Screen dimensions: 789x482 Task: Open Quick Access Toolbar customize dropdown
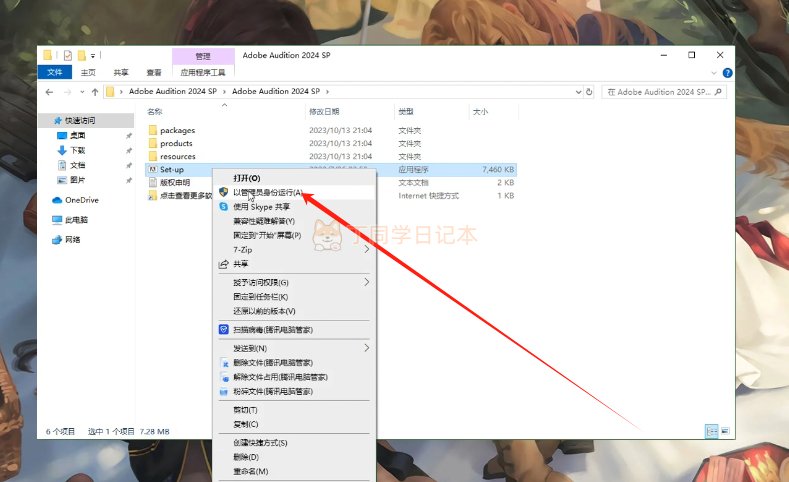[93, 56]
